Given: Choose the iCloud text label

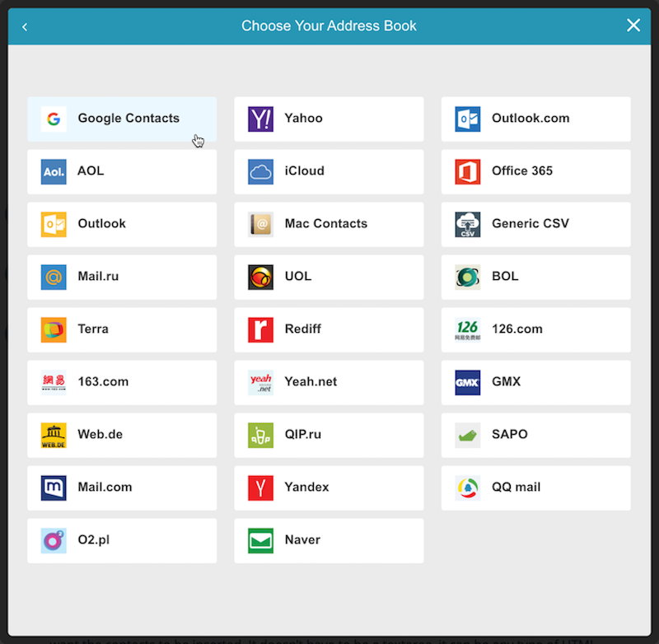Looking at the screenshot, I should click(x=304, y=170).
